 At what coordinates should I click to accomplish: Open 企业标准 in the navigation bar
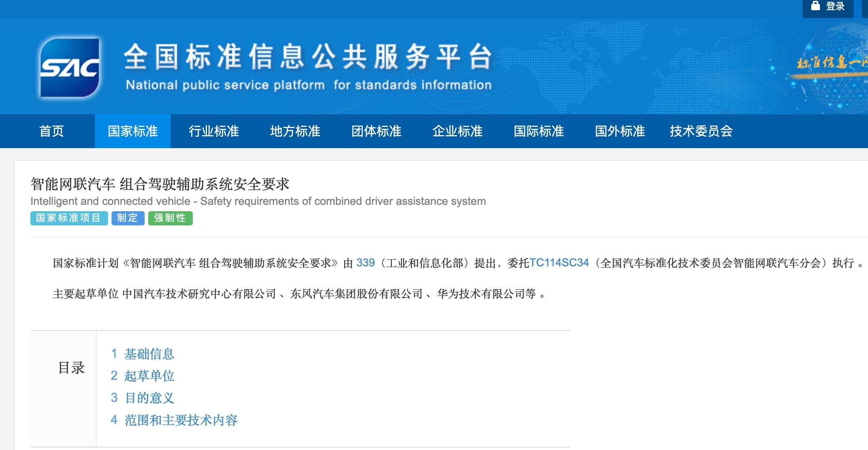(458, 131)
